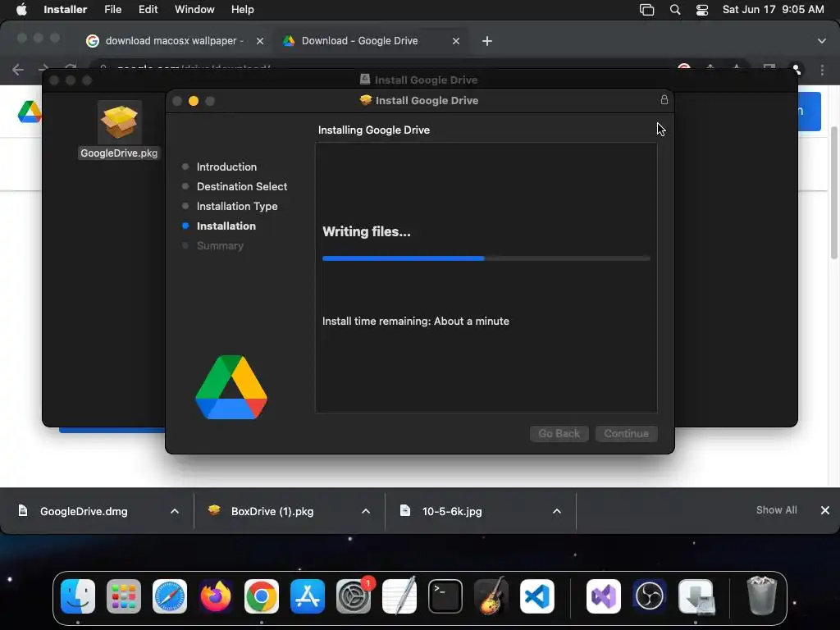Open Installer app icon in the dock
Screen dimensions: 840x630
click(x=696, y=596)
